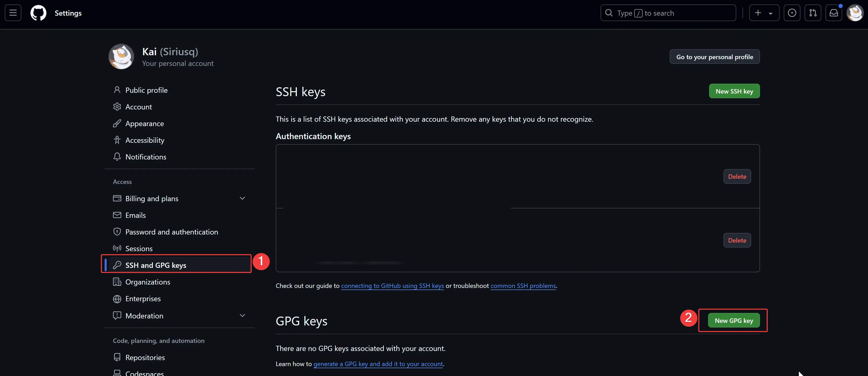Click Kai's large profile picture
Viewport: 868px width, 376px height.
(x=121, y=56)
